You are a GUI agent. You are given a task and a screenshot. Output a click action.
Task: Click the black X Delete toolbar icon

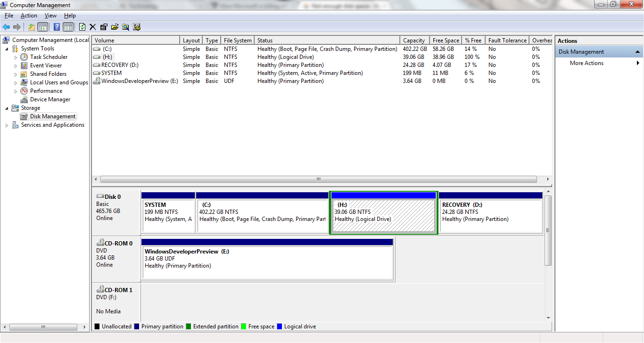click(x=93, y=27)
